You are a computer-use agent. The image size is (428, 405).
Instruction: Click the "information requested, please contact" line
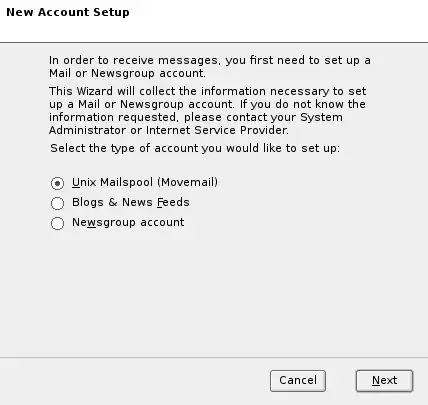click(196, 117)
